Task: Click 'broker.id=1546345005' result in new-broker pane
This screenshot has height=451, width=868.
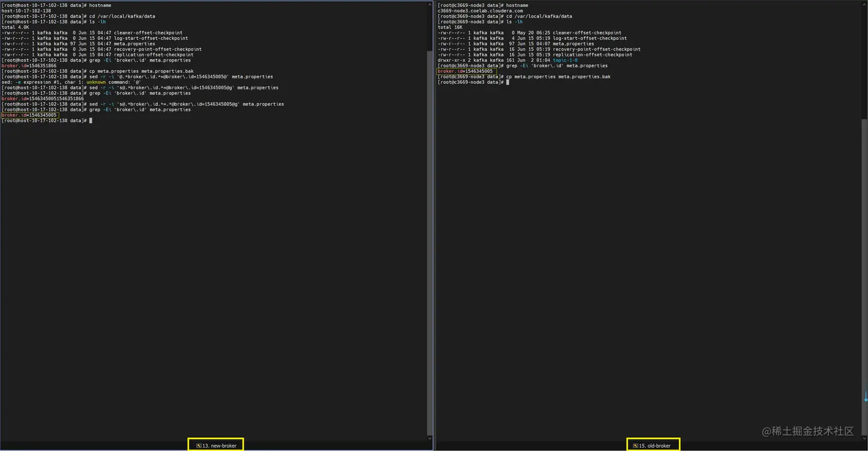Action: (29, 115)
